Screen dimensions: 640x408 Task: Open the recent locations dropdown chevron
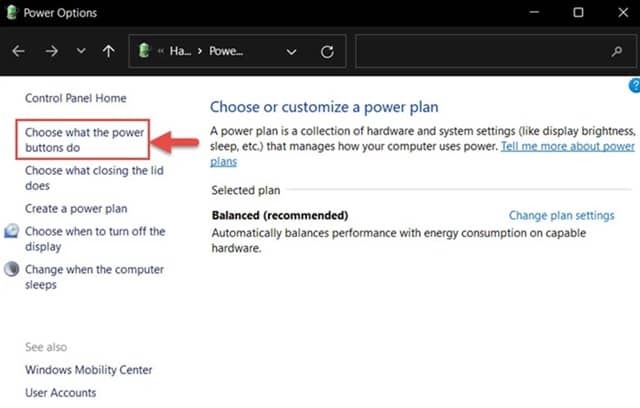(x=81, y=51)
